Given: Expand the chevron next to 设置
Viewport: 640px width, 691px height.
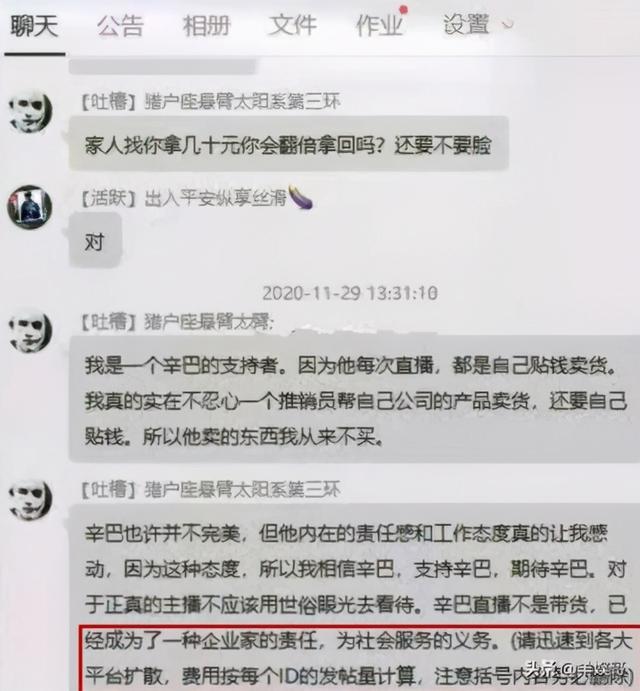Looking at the screenshot, I should pos(508,24).
